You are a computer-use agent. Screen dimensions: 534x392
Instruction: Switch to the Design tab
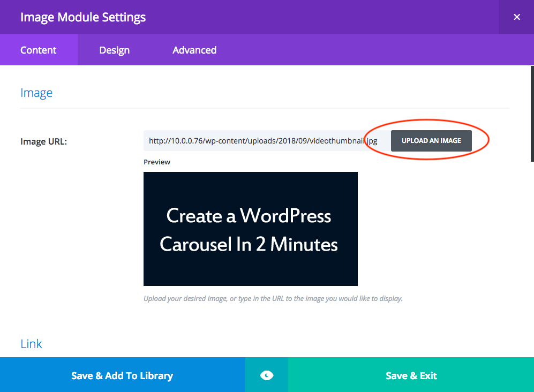tap(114, 50)
